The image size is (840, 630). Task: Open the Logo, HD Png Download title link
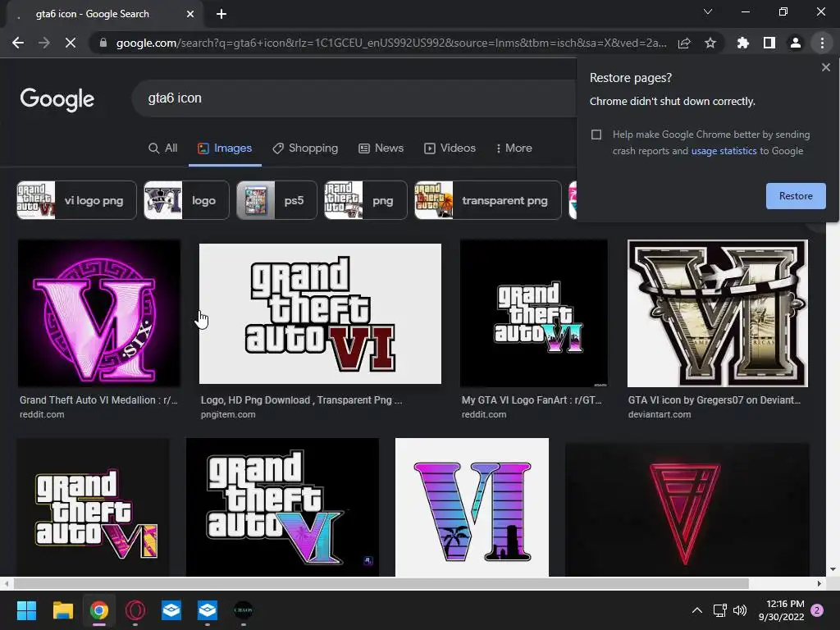(x=301, y=400)
